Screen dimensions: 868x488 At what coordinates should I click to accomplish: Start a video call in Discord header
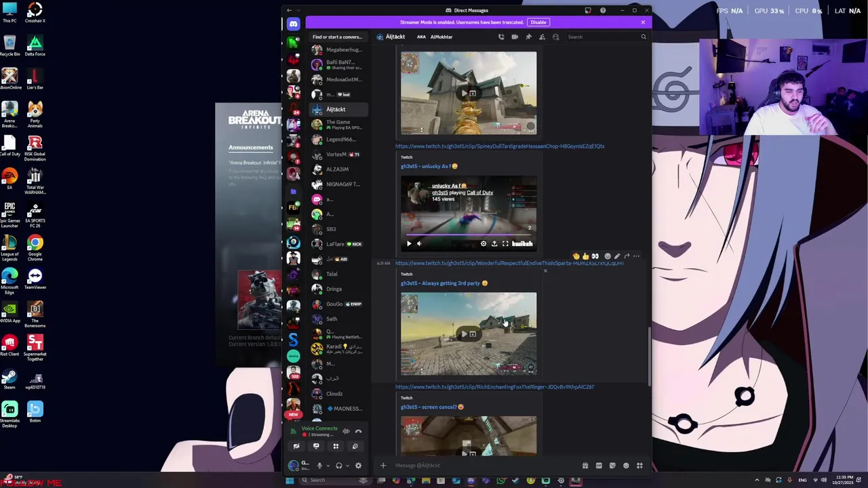click(515, 37)
